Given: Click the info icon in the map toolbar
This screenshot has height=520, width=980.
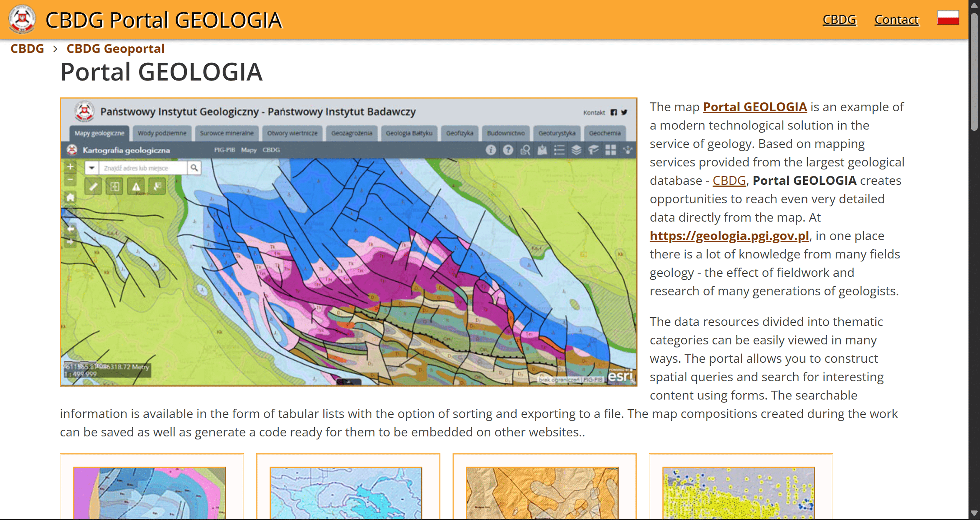Looking at the screenshot, I should [491, 150].
